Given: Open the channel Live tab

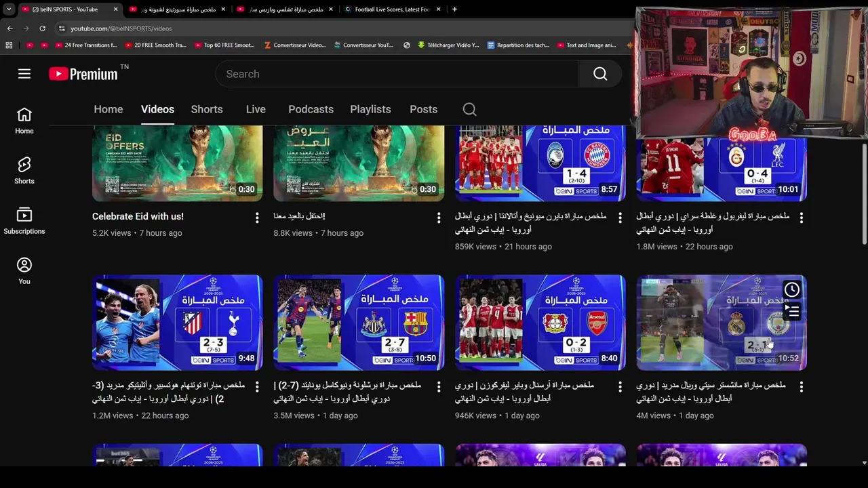Looking at the screenshot, I should click(x=256, y=109).
